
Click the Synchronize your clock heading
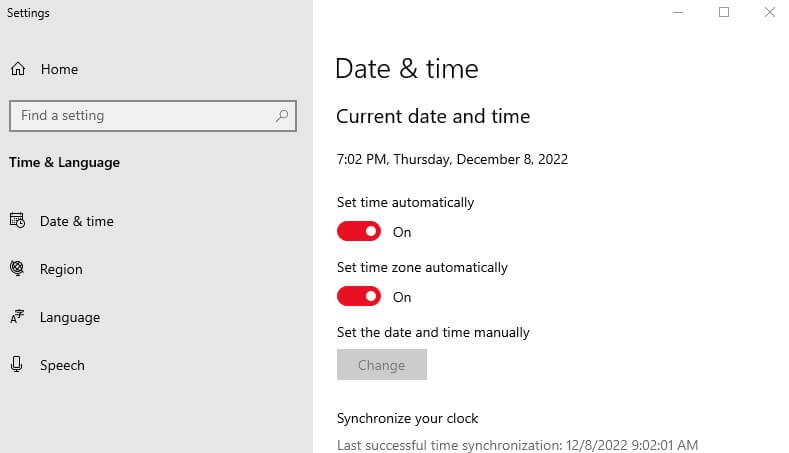point(408,418)
